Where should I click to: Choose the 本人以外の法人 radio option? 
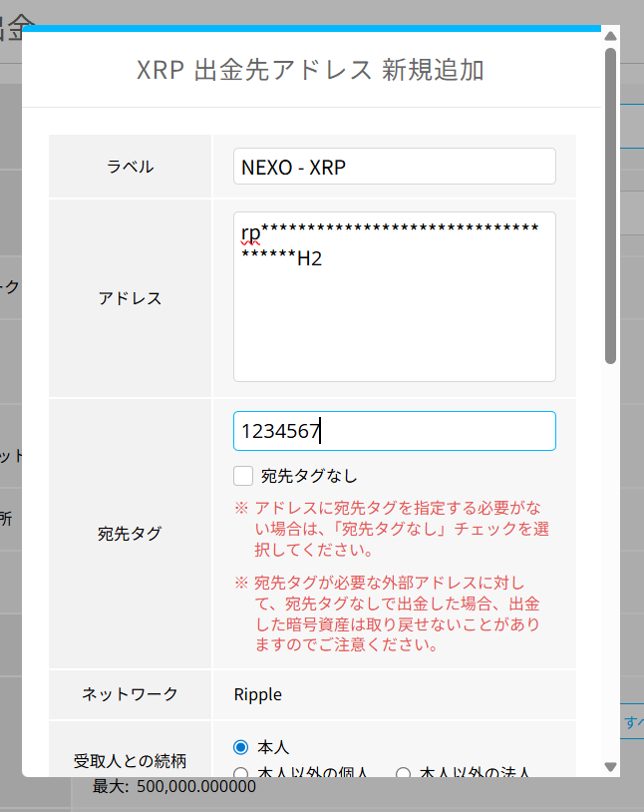click(x=404, y=773)
